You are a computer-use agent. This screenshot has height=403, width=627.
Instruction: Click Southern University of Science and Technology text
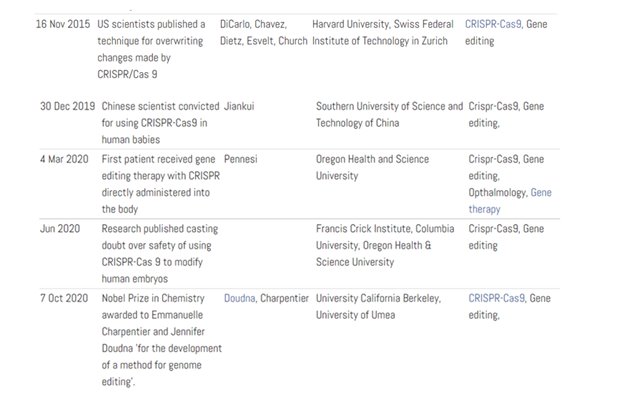pos(388,114)
